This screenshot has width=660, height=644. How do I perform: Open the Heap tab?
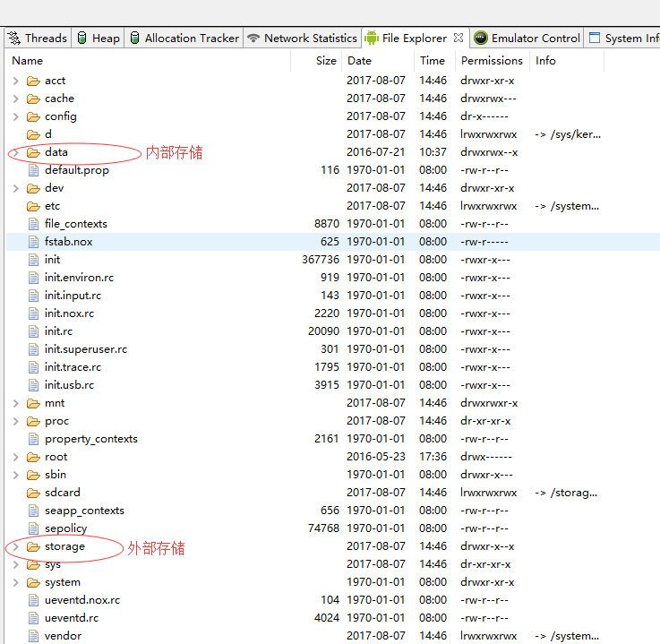[99, 39]
